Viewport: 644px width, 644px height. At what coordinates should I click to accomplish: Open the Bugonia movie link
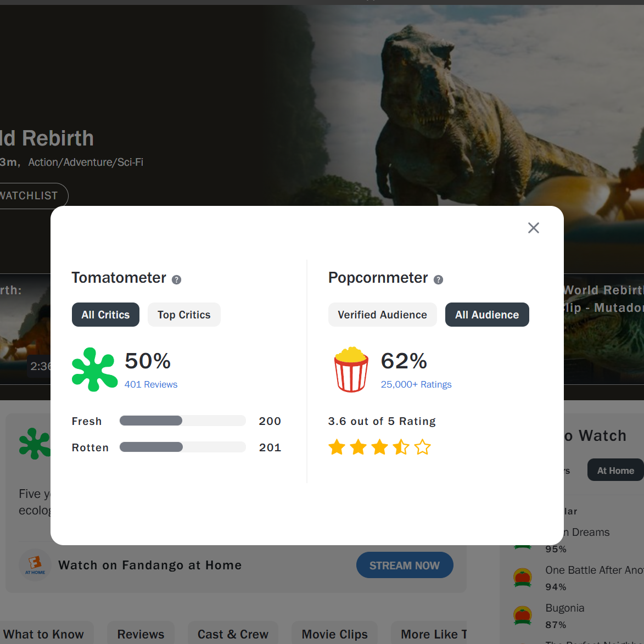pyautogui.click(x=565, y=608)
